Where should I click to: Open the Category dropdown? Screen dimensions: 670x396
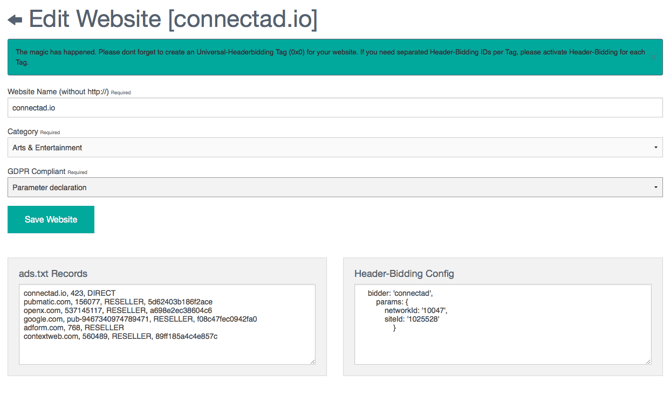pyautogui.click(x=335, y=147)
